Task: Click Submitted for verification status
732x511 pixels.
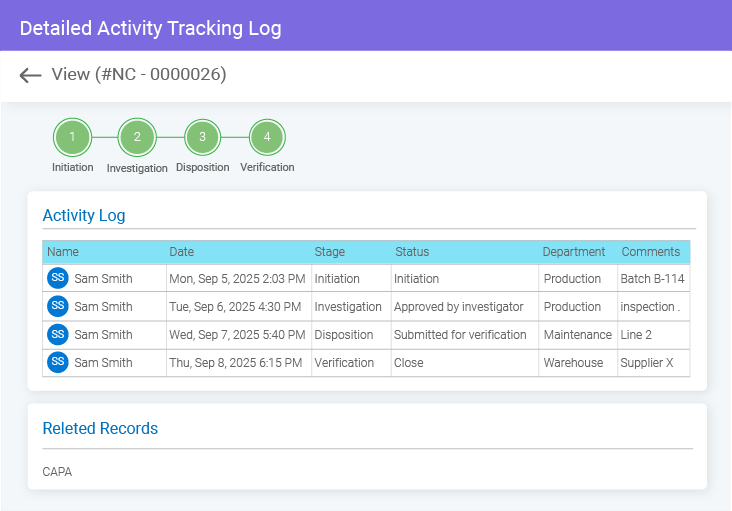Action: 460,335
